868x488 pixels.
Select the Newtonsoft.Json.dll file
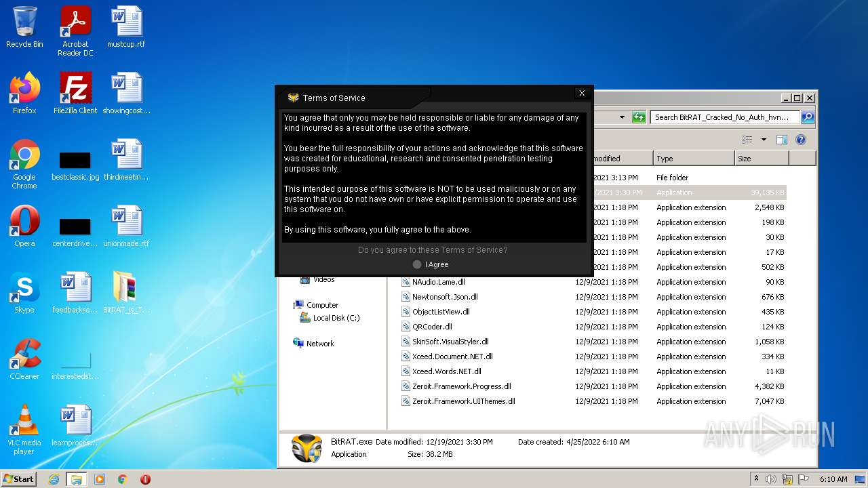pyautogui.click(x=445, y=297)
